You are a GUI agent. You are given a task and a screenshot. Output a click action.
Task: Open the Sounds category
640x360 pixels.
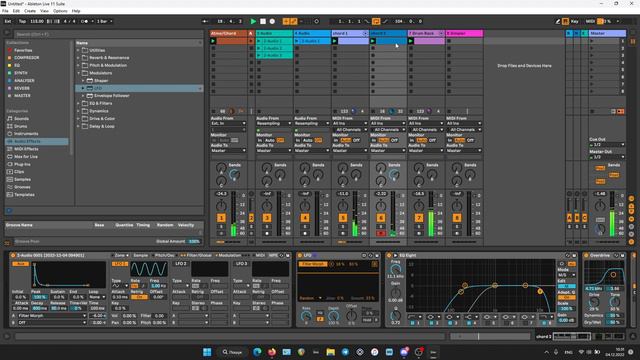[21, 119]
